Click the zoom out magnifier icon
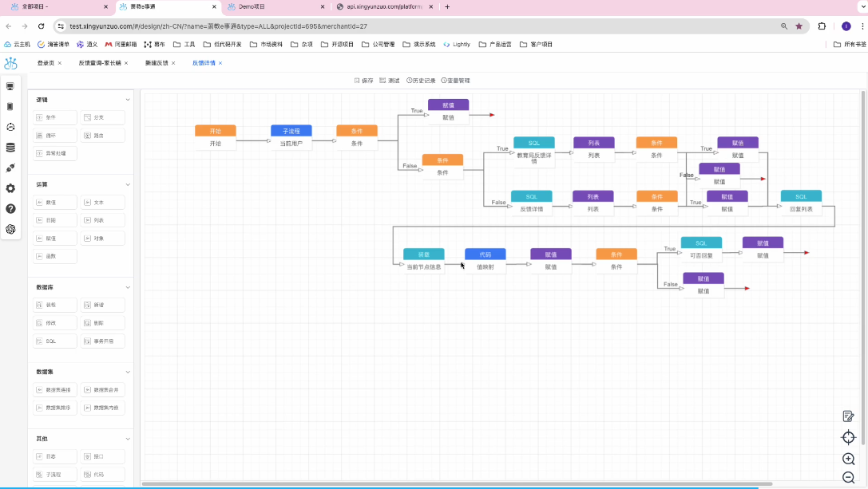 tap(848, 477)
